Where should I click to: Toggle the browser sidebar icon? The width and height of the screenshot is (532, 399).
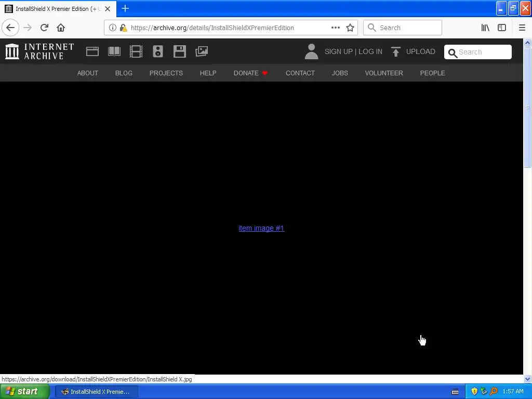point(502,28)
